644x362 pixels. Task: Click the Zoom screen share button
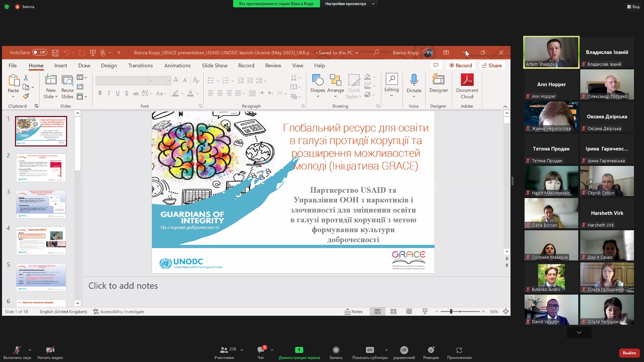point(299,353)
